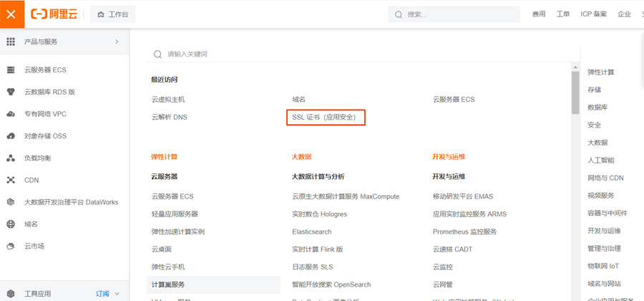Open the 工单 menu in top bar

[x=563, y=14]
